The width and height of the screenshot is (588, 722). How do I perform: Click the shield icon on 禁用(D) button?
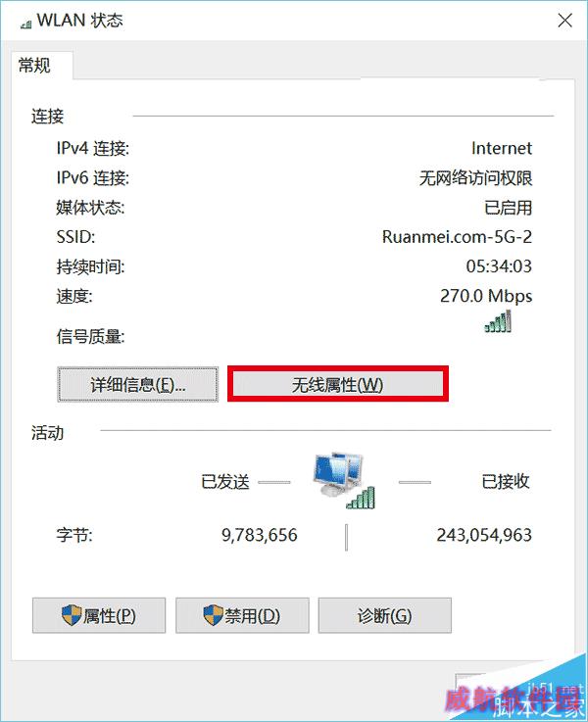pyautogui.click(x=213, y=615)
